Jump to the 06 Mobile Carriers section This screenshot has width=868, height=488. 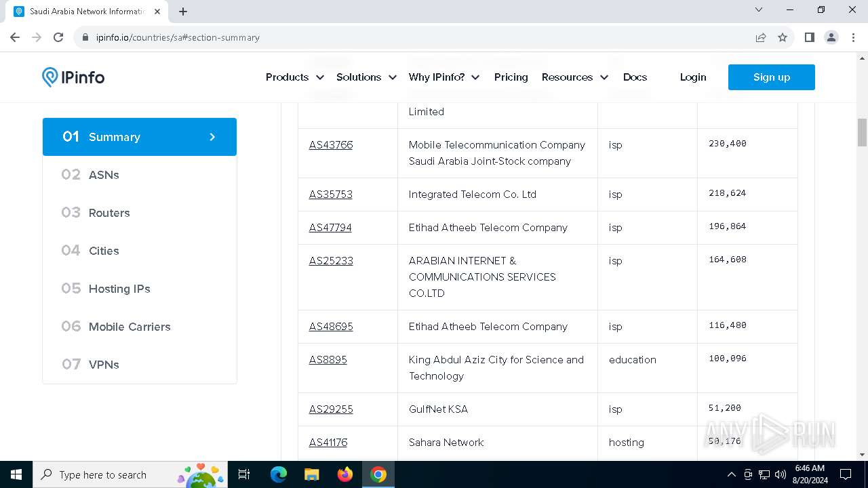tap(140, 327)
